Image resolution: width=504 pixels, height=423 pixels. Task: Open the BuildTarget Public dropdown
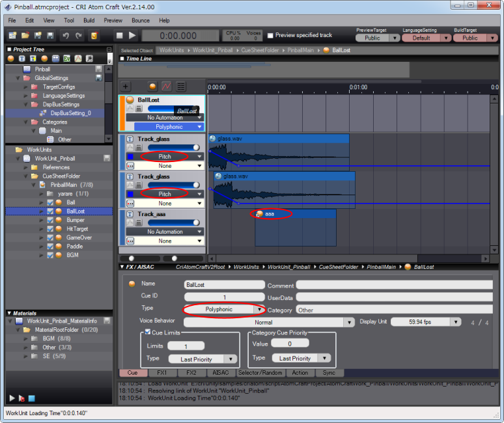(475, 38)
